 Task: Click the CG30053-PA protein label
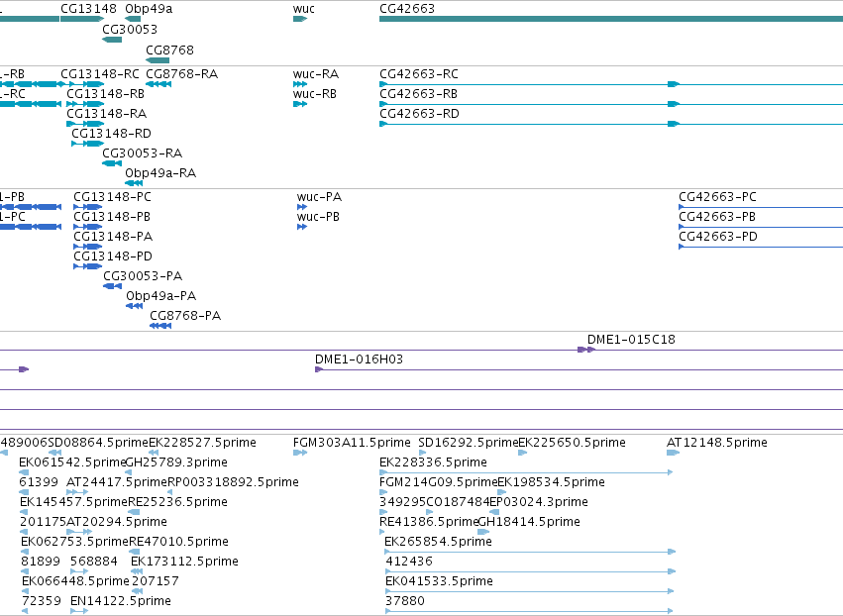coord(143,277)
